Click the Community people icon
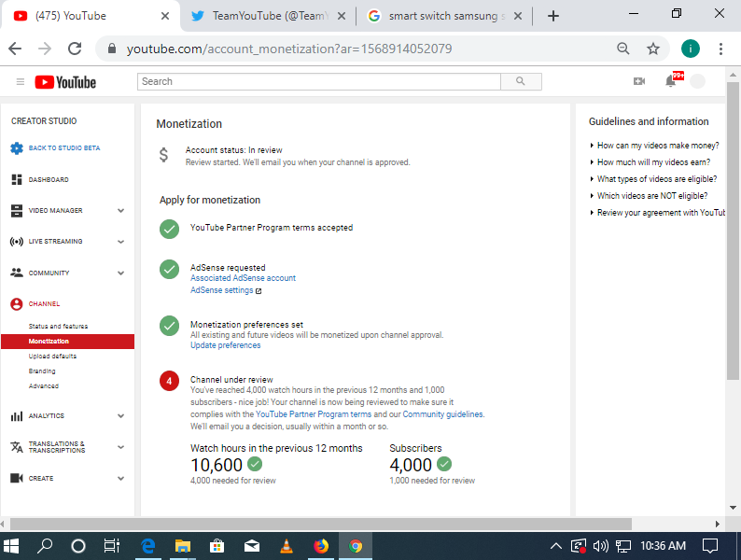 pyautogui.click(x=17, y=273)
